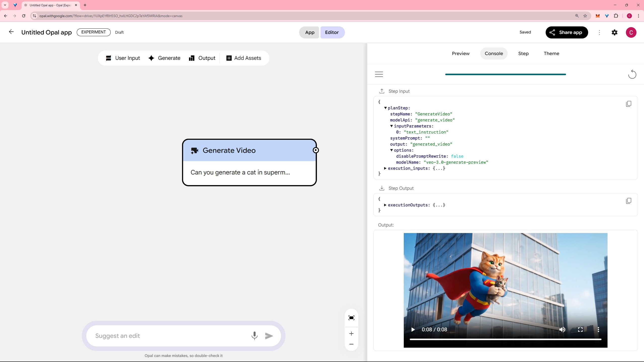Click Add Assets in the toolbar
The image size is (644, 362).
click(x=244, y=58)
